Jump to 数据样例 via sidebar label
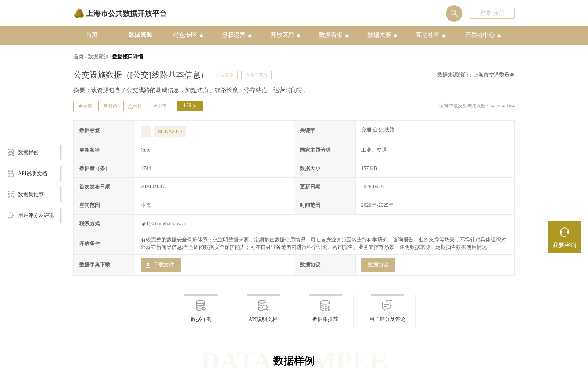This screenshot has height=368, width=588. (28, 152)
